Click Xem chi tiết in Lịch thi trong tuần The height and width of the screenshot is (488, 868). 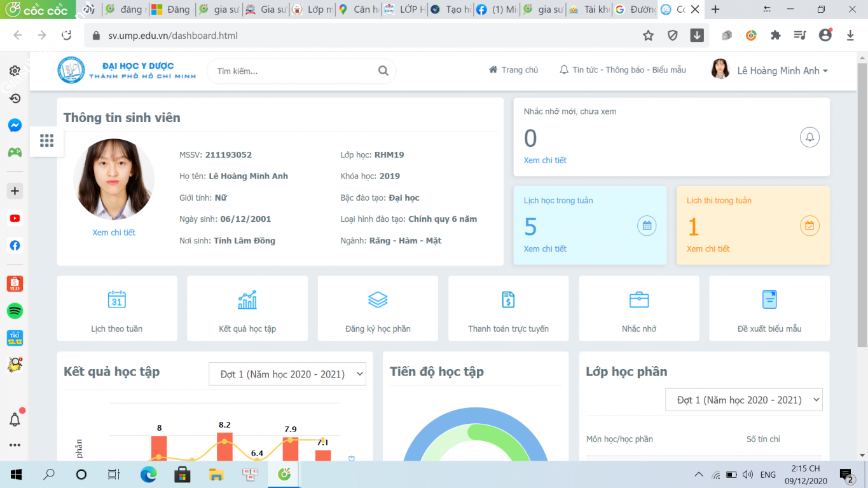coord(708,249)
